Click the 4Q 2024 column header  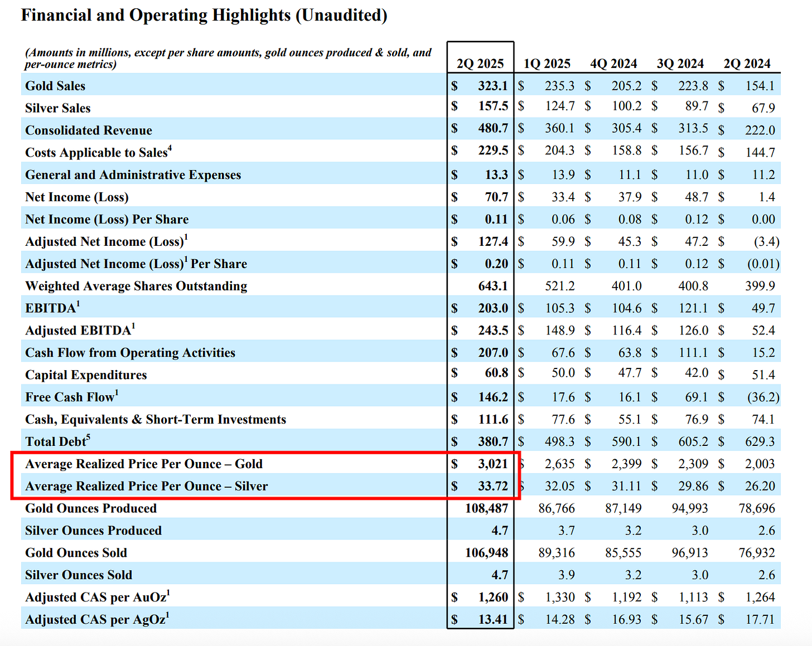coord(613,64)
